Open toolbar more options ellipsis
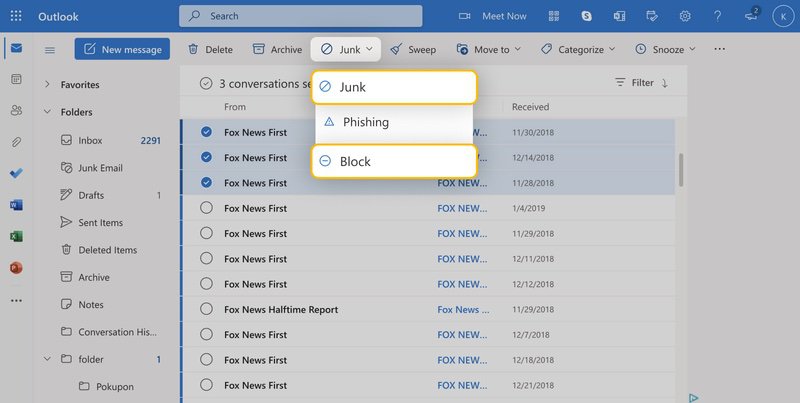 click(719, 49)
